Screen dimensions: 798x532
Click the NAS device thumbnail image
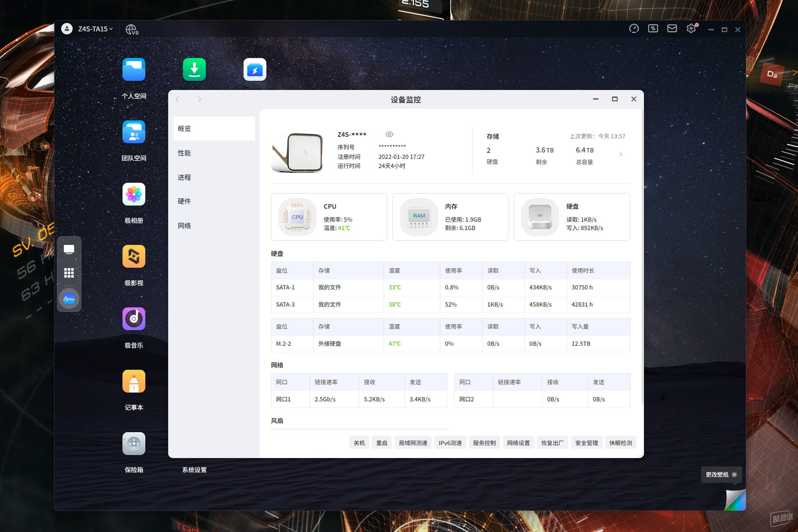coord(297,153)
